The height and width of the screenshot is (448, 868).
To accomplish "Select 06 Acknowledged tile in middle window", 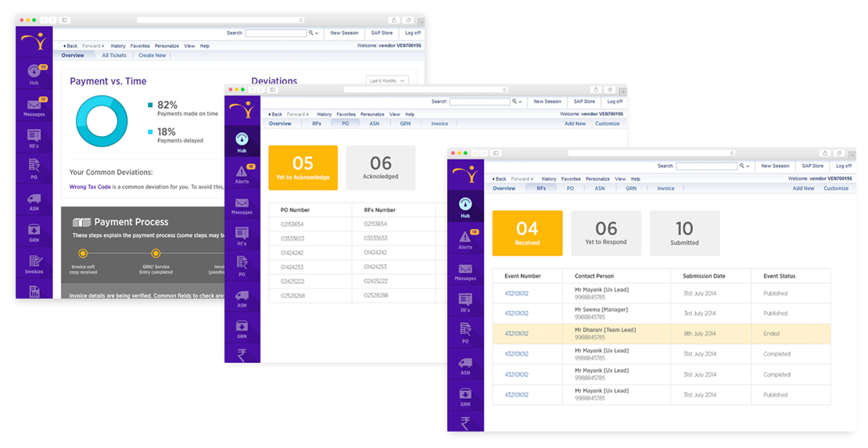I will coord(380,168).
